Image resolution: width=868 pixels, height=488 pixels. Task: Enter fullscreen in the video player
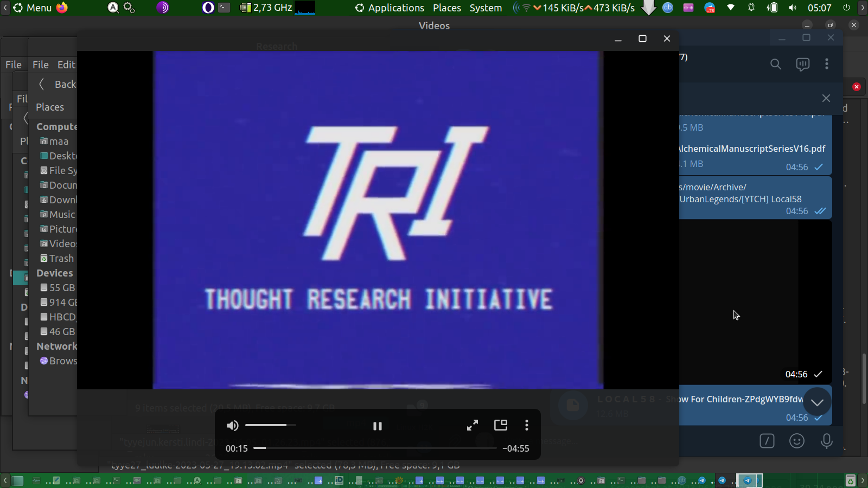pos(473,425)
